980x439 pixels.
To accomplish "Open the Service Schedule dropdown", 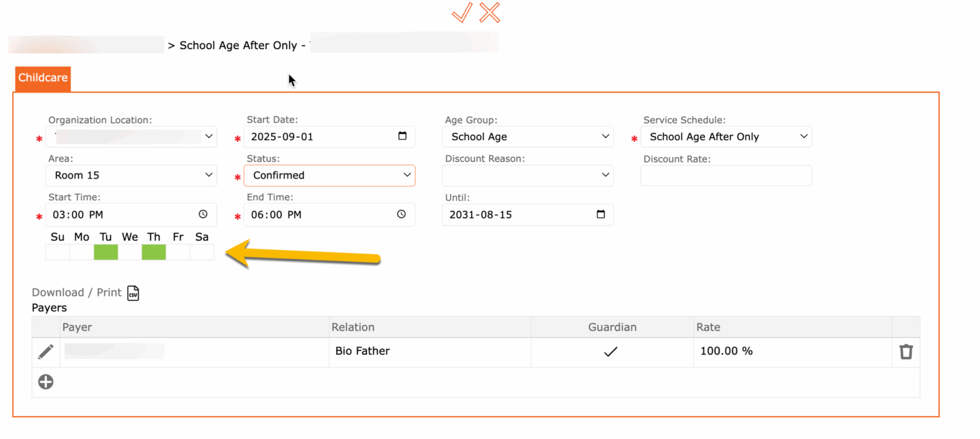I will (x=726, y=137).
